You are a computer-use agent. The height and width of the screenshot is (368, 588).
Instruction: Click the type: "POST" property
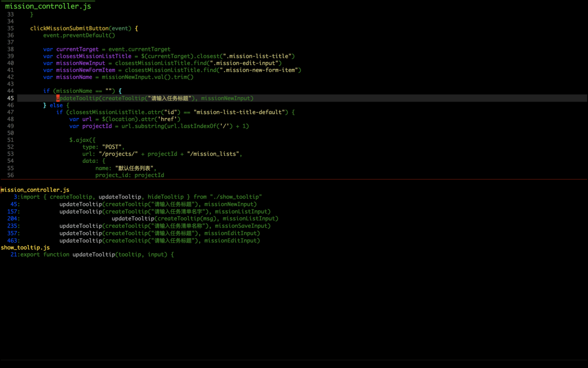[x=103, y=147]
